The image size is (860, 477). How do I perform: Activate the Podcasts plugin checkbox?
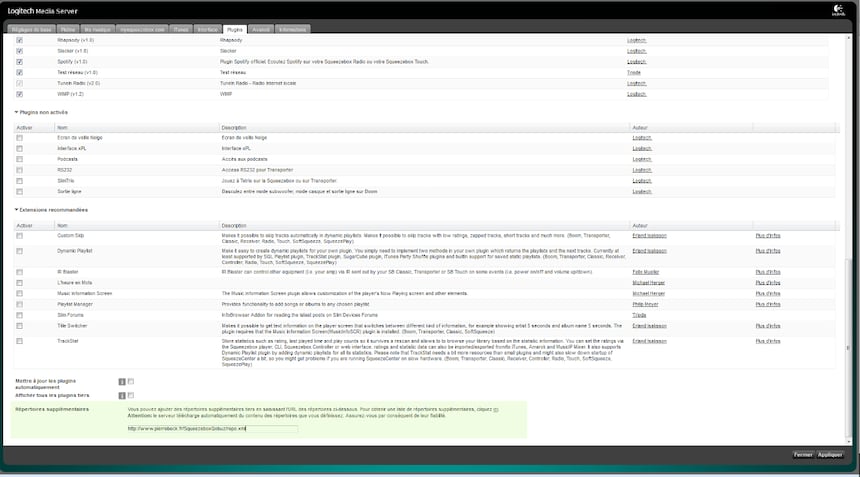pyautogui.click(x=20, y=159)
